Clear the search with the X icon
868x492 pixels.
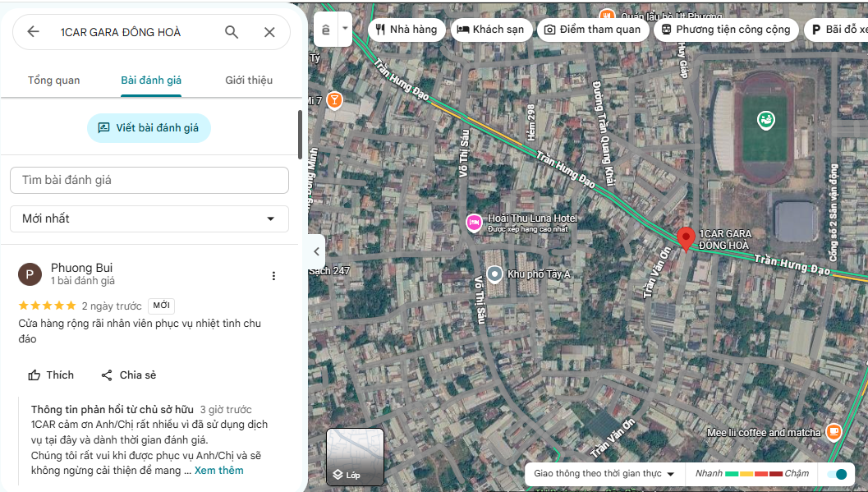[269, 32]
